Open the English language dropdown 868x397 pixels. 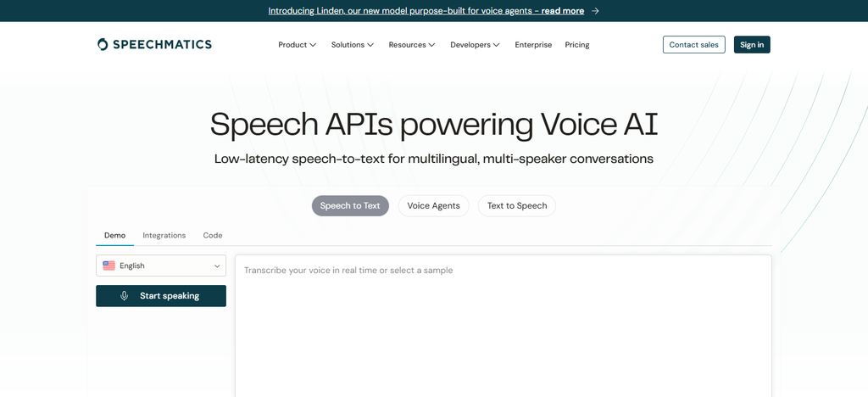(161, 266)
